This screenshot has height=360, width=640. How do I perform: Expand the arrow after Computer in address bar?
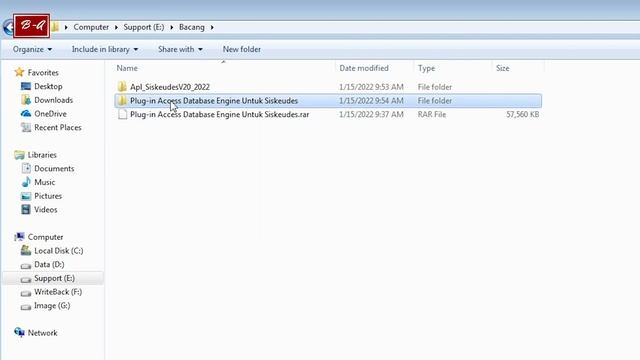click(x=116, y=27)
